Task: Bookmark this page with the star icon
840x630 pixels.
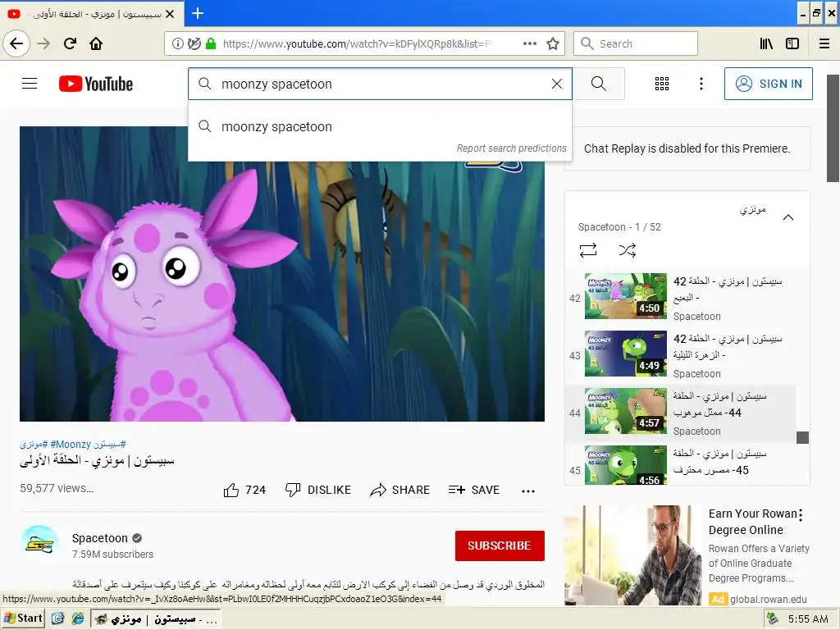Action: pyautogui.click(x=553, y=44)
